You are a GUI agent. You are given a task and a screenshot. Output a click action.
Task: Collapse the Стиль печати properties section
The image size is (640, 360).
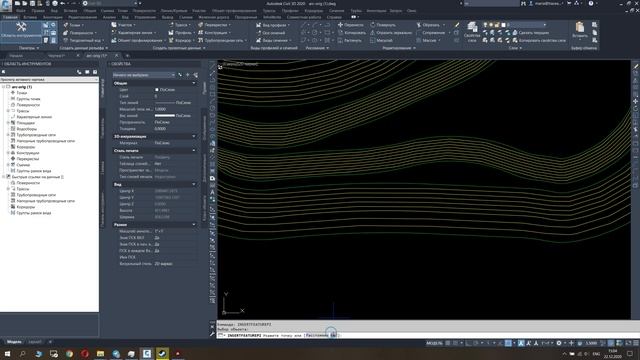(x=193, y=151)
